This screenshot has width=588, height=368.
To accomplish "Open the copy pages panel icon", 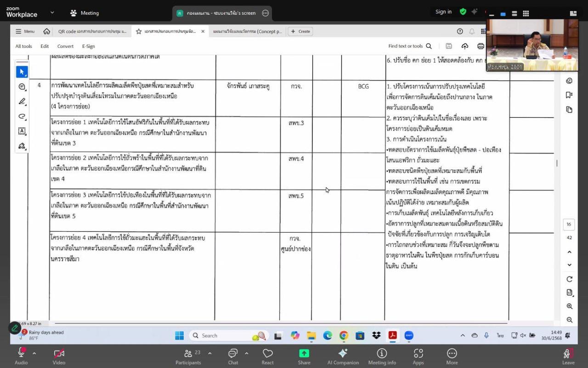I will [x=569, y=109].
